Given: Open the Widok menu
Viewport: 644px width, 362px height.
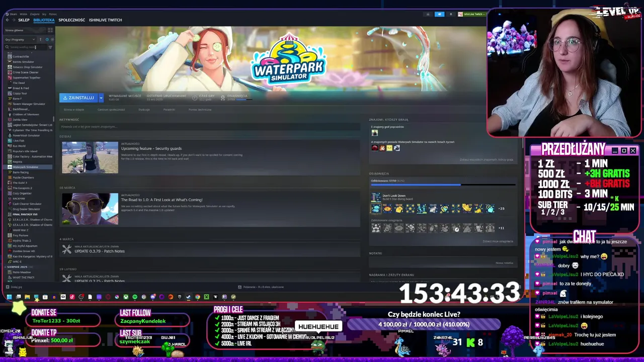Looking at the screenshot, I should (x=23, y=14).
